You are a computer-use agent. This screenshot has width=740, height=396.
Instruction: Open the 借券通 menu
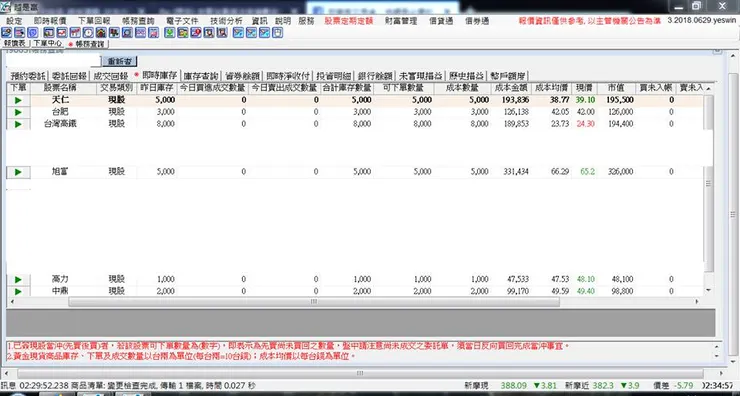[x=477, y=21]
